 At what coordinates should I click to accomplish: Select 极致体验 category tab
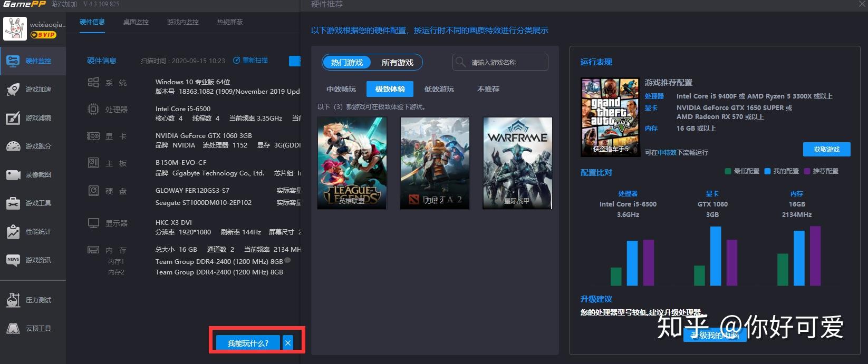(x=390, y=89)
